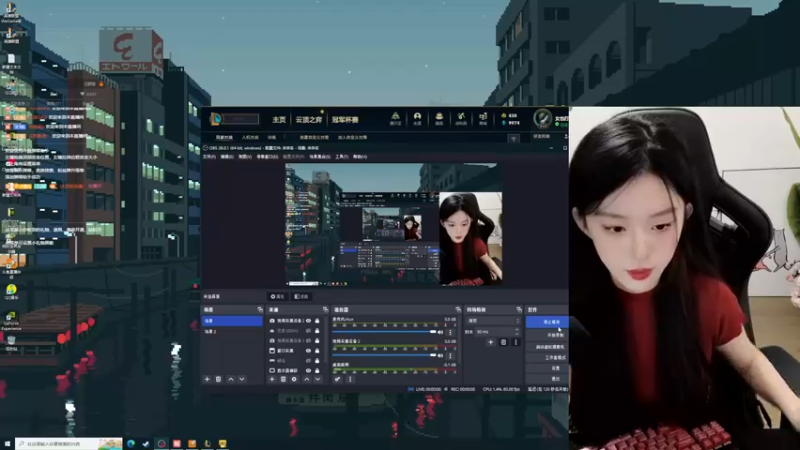The width and height of the screenshot is (800, 450).
Task: Remove selected source using Sources trash icon
Action: click(283, 379)
